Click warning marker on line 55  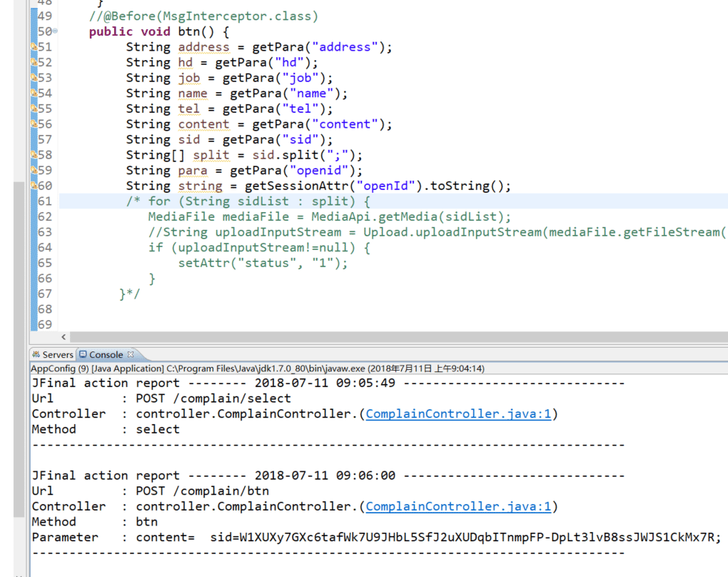(x=34, y=109)
